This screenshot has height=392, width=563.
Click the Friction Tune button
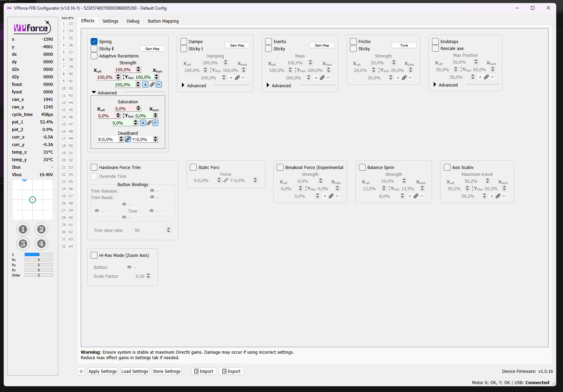click(404, 45)
